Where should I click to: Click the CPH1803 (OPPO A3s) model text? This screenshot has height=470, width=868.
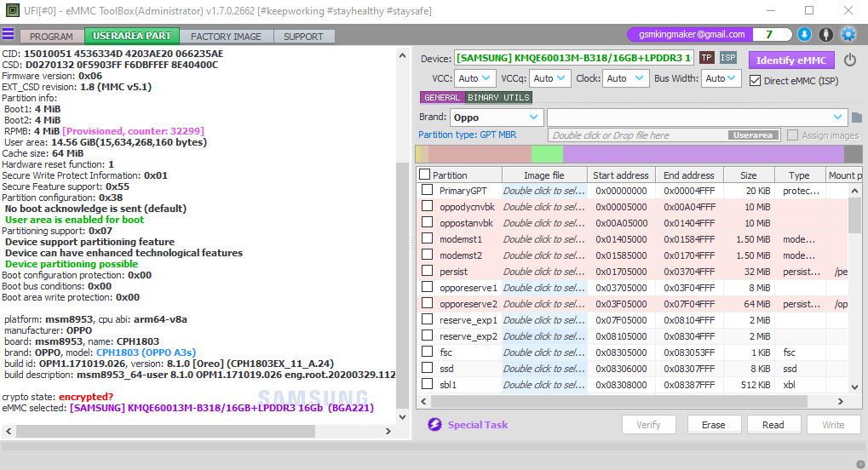[x=147, y=352]
